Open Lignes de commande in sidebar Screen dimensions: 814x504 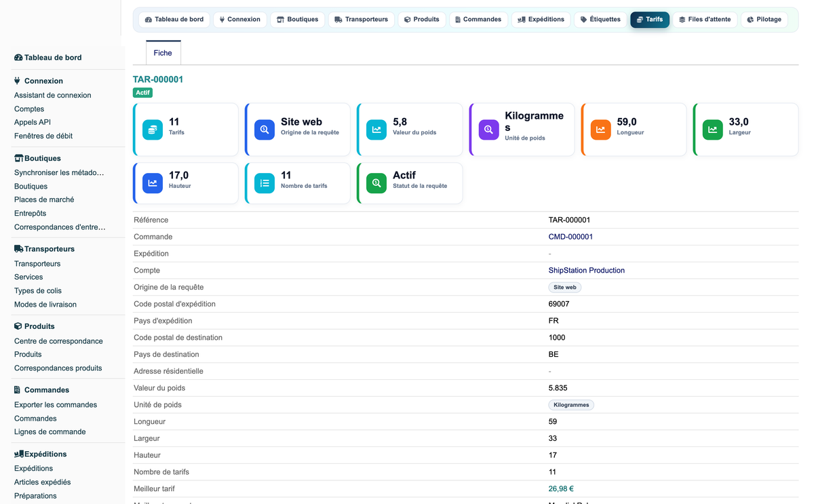[50, 432]
